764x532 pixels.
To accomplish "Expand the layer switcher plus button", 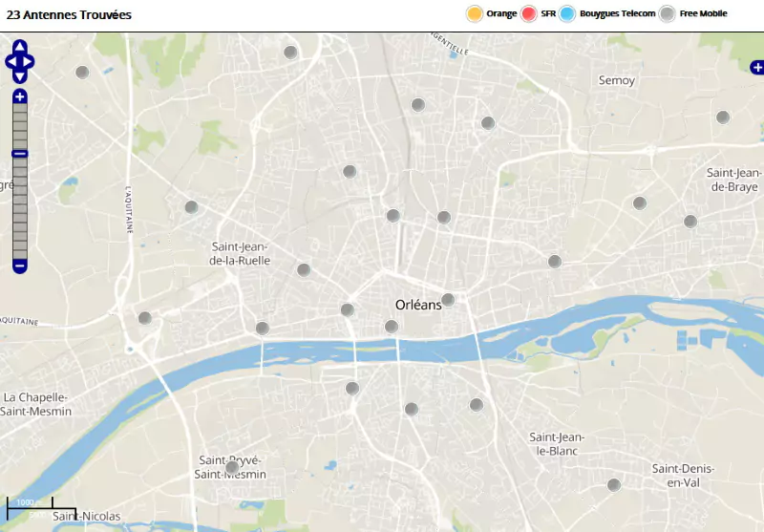I will 756,67.
